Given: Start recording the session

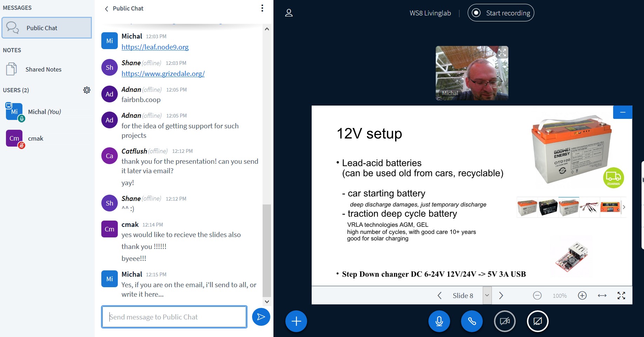Looking at the screenshot, I should [x=501, y=13].
